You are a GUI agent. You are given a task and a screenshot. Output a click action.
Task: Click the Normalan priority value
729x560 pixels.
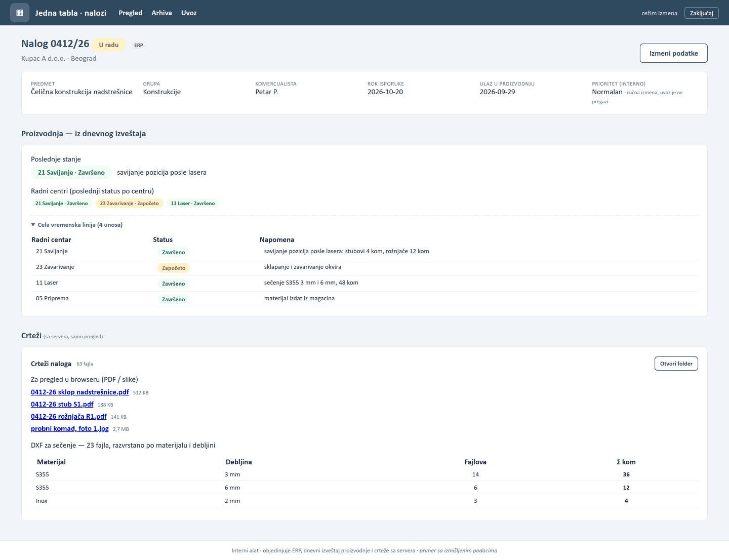607,92
